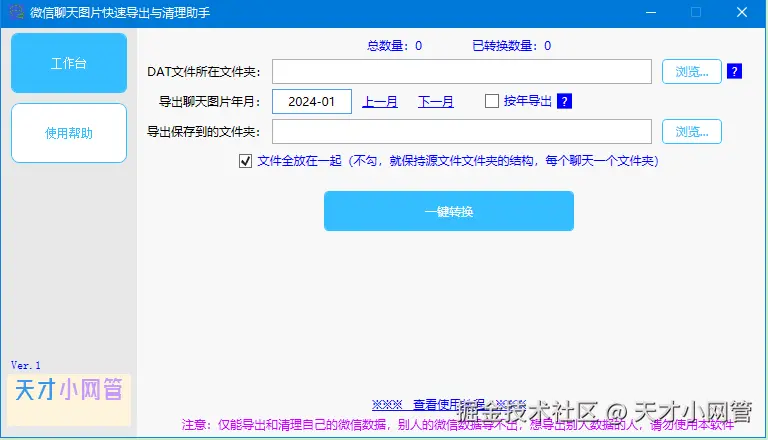The image size is (768, 440).
Task: Click the 2024-01 year-month field
Action: coord(312,101)
